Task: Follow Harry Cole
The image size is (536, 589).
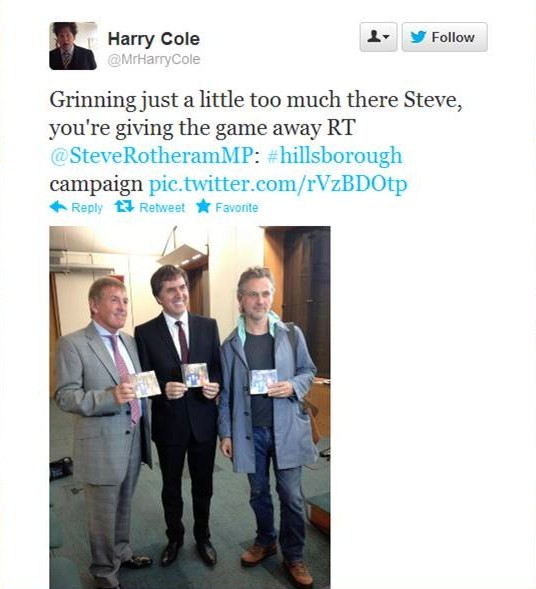Action: 444,37
